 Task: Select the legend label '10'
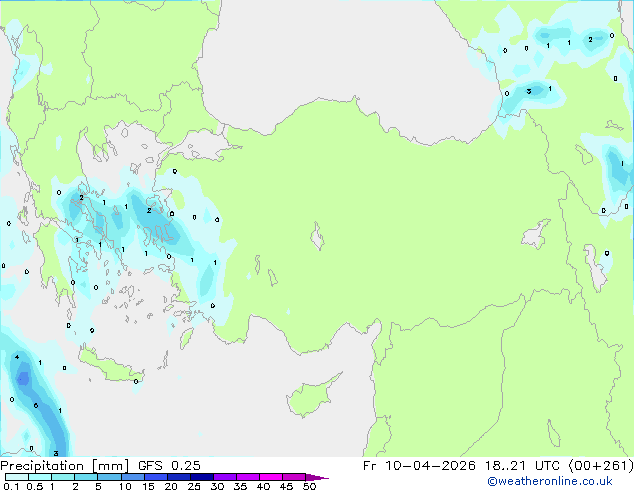click(125, 486)
